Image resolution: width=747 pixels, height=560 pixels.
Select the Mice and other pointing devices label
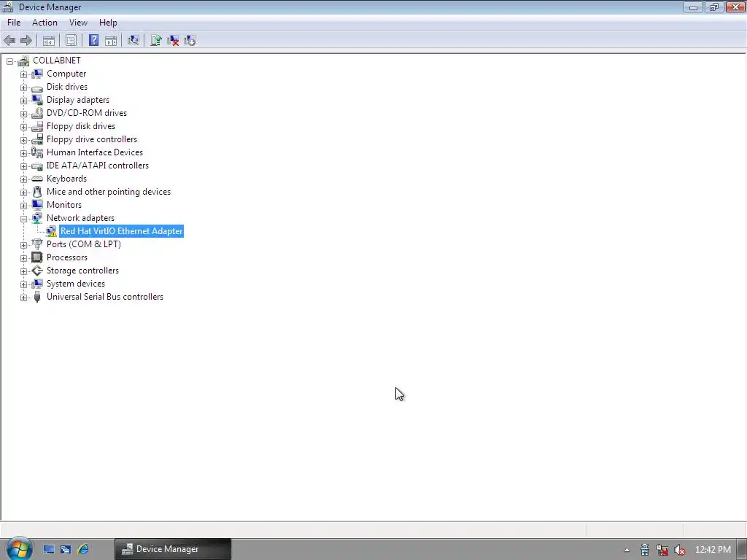point(109,192)
